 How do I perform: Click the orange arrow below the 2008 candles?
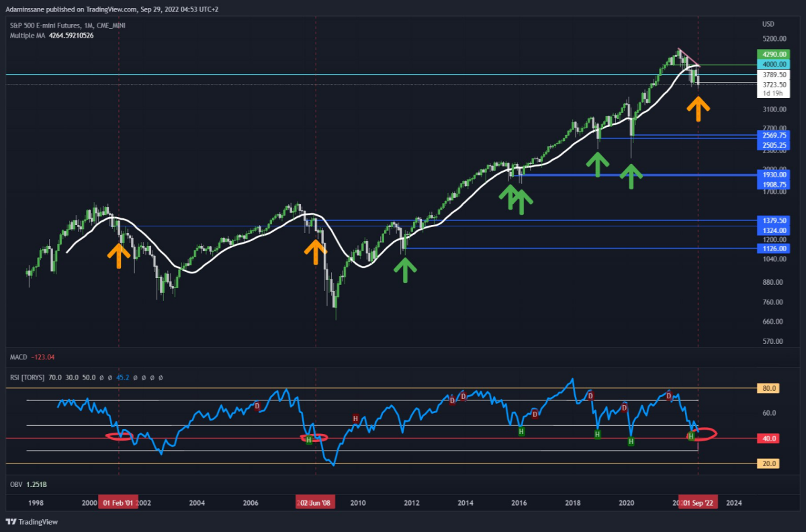314,253
